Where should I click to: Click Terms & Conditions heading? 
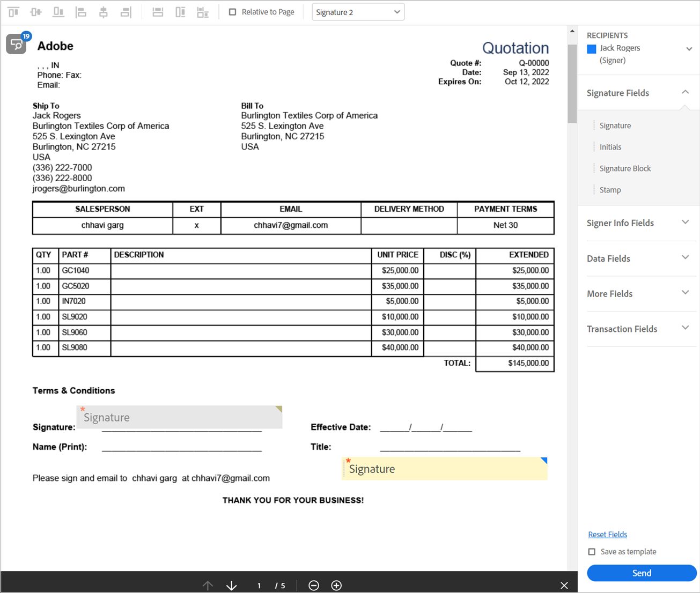click(73, 390)
